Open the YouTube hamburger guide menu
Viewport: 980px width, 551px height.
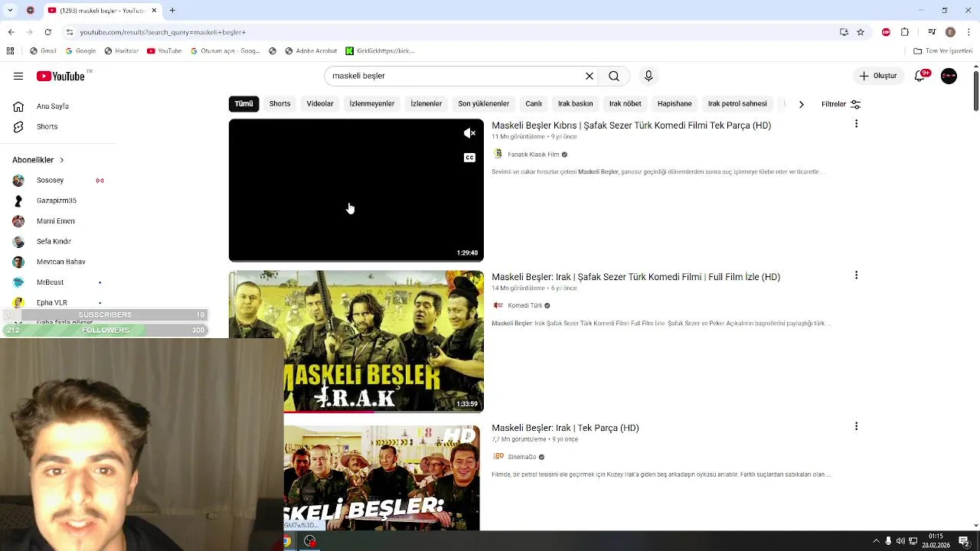click(x=18, y=76)
